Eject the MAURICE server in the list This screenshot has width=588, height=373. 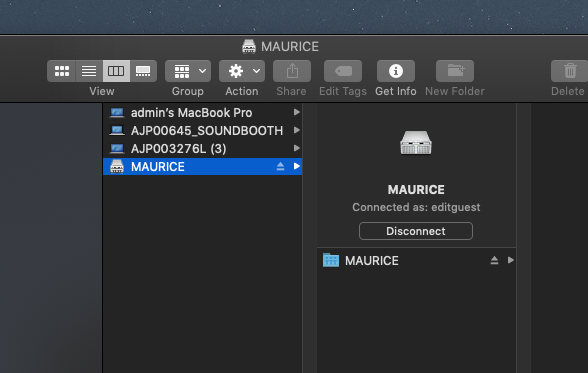[280, 166]
